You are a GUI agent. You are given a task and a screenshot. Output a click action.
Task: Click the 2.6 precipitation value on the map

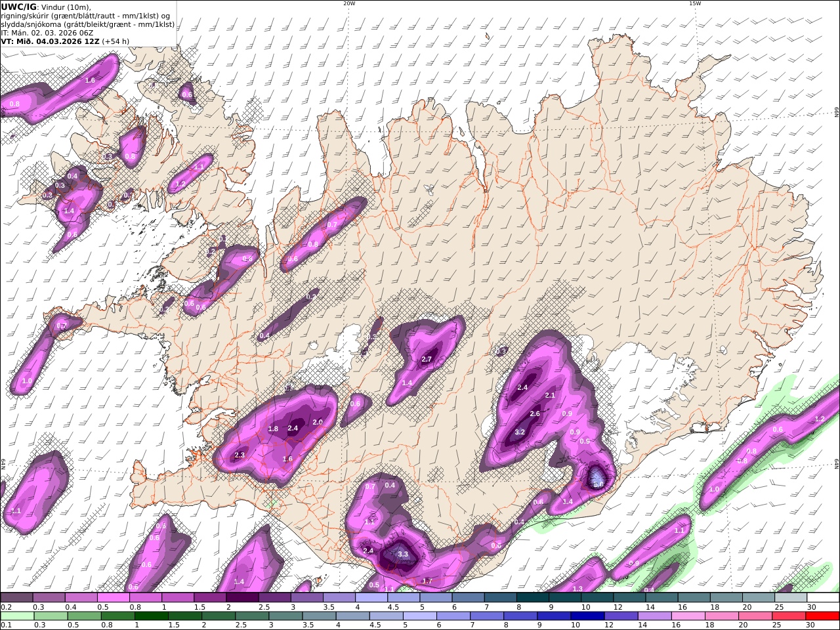[x=535, y=413]
